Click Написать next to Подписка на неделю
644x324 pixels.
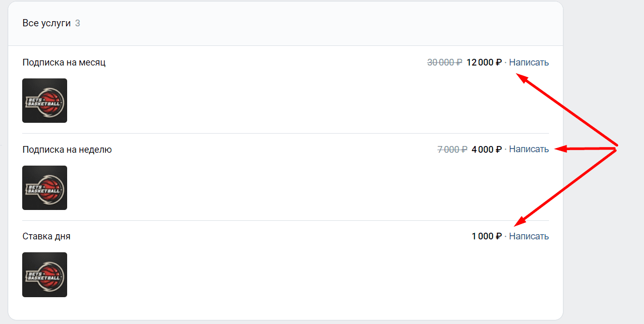(x=529, y=150)
